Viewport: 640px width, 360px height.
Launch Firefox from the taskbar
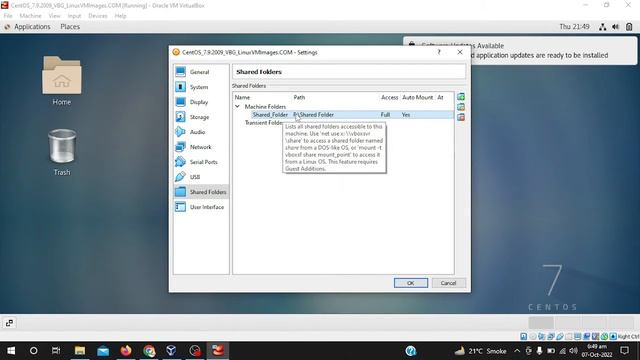tap(126, 351)
